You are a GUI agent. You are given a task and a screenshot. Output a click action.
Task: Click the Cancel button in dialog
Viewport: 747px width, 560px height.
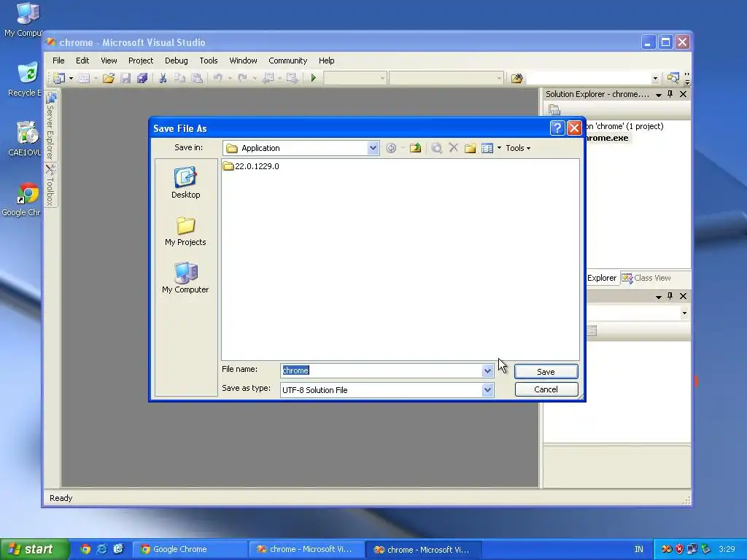[546, 389]
